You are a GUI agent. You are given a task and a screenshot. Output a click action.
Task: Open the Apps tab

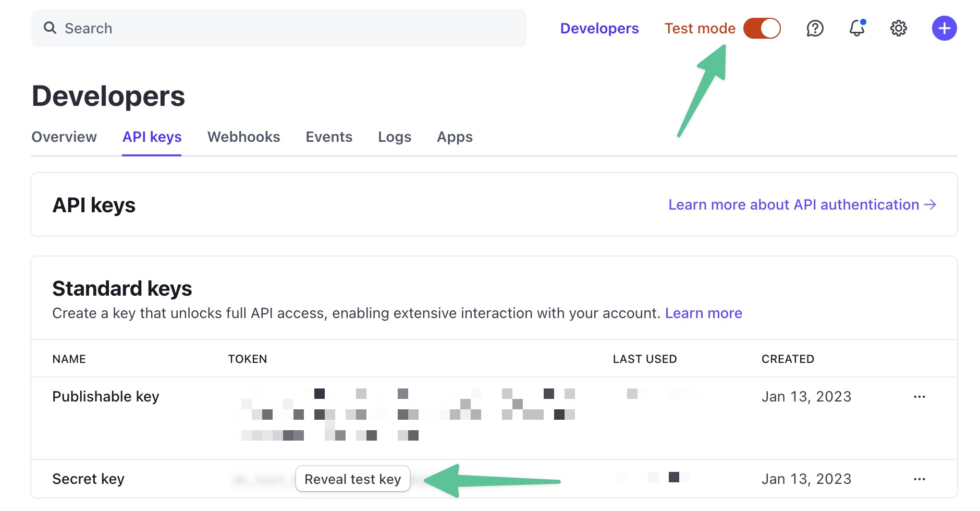(x=455, y=137)
